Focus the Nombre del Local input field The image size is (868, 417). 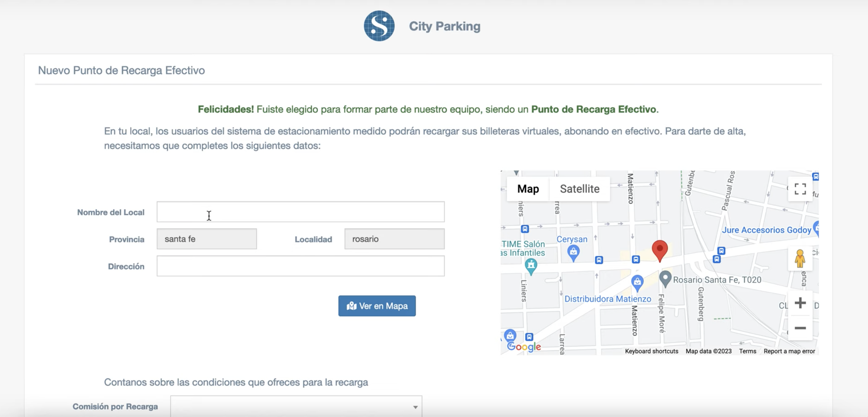tap(300, 212)
